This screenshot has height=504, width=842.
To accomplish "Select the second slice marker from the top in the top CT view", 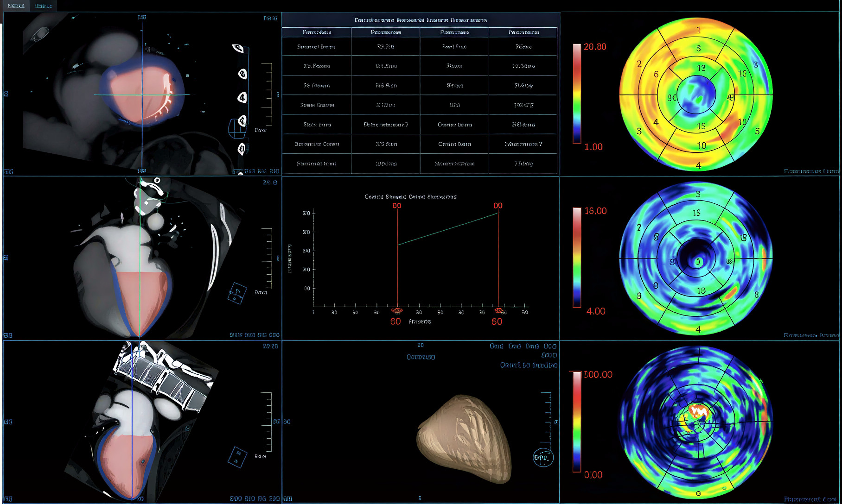I will (242, 74).
